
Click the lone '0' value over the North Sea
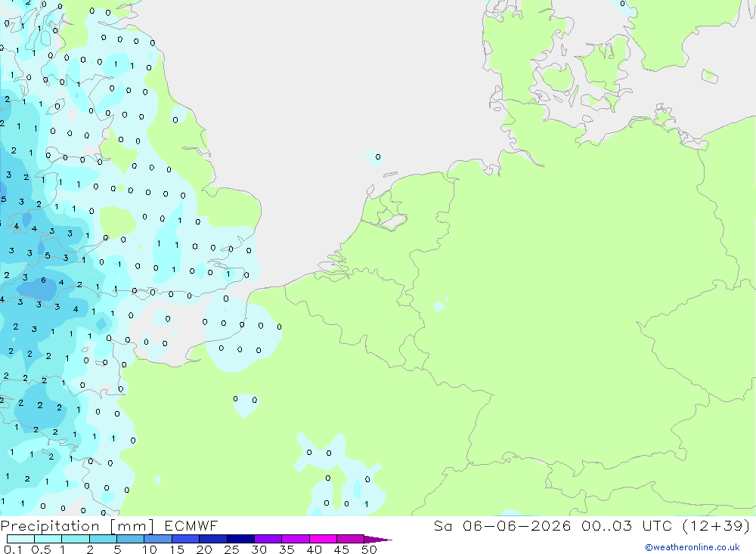378,156
